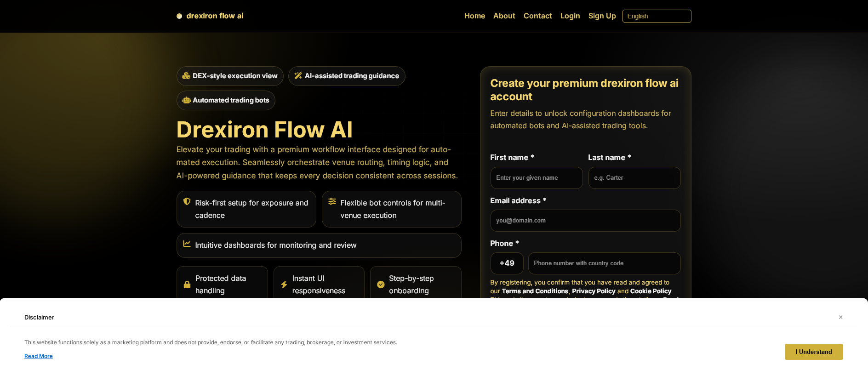868x376 pixels.
Task: Open the Read More disclaimer link
Action: pos(39,356)
